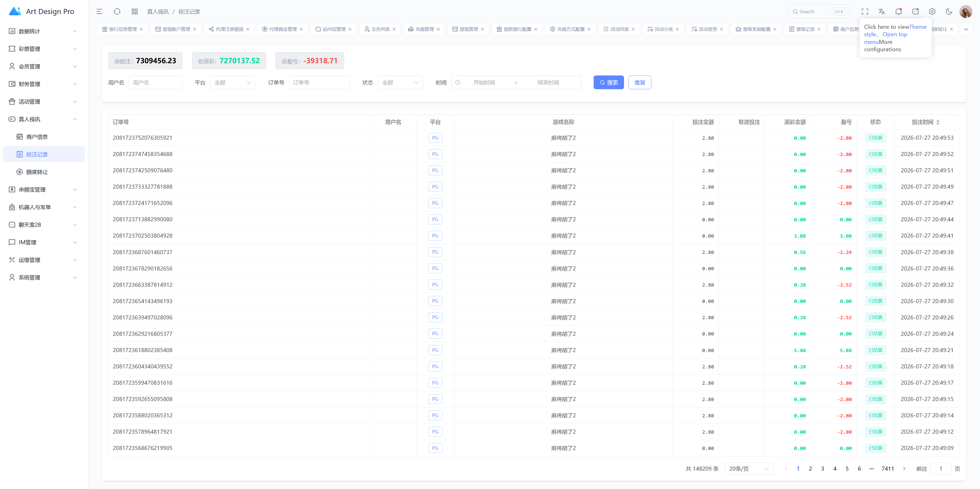980x489 pixels.
Task: Pick a 开始时间 start date
Action: 484,82
